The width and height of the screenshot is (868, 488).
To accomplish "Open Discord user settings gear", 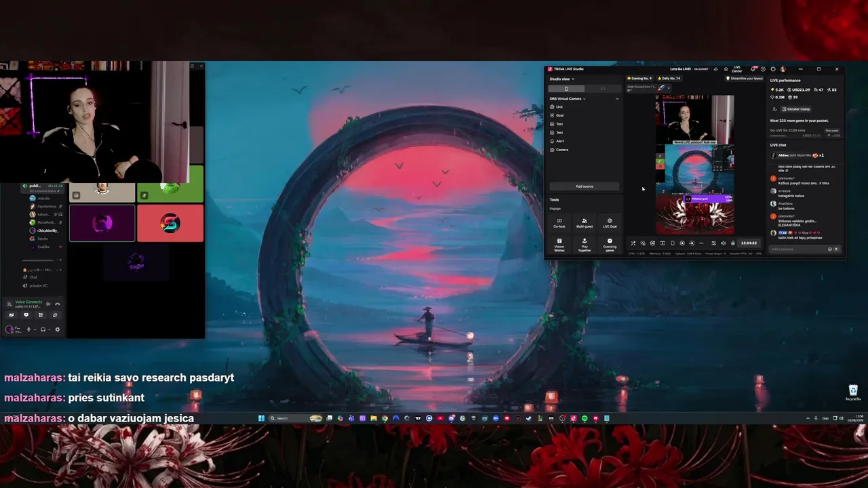I will pos(57,329).
